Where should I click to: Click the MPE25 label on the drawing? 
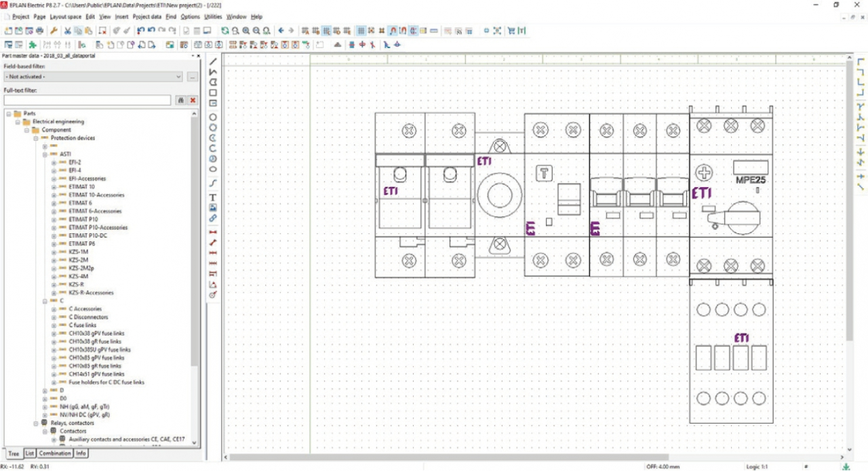point(751,180)
